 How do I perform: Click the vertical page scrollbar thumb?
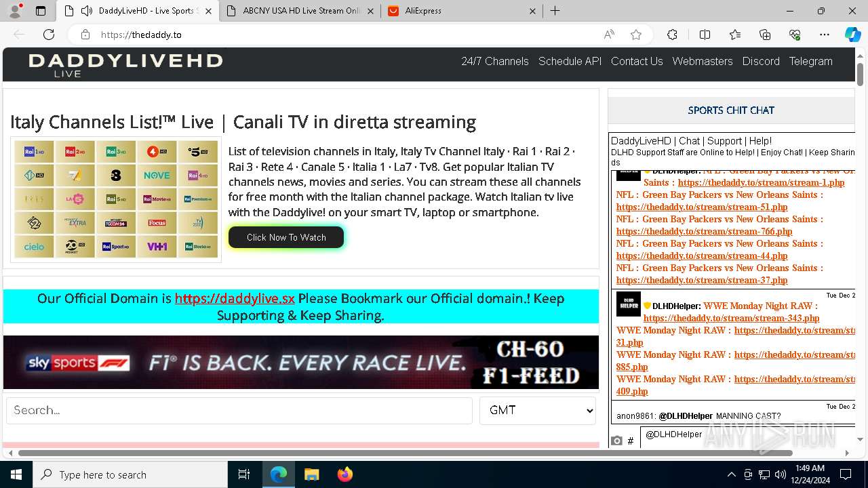pos(861,73)
